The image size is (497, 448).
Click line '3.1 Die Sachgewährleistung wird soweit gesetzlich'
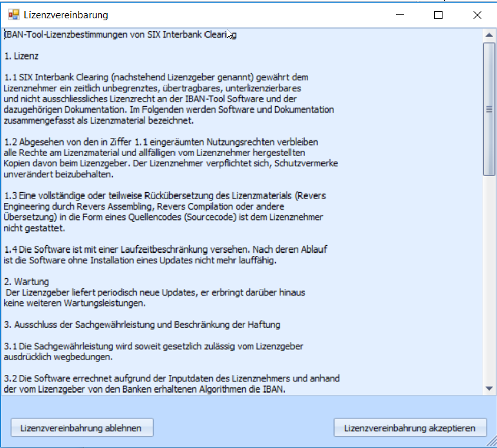tap(154, 346)
